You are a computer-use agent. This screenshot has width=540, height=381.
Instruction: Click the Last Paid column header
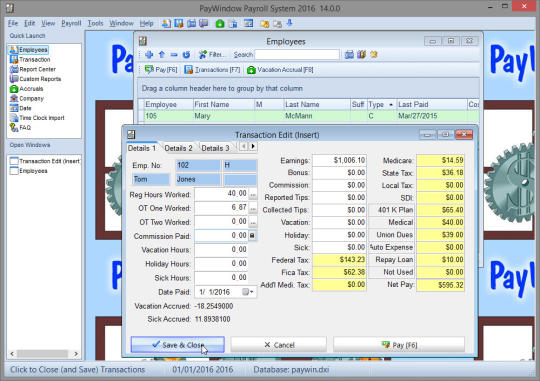431,104
